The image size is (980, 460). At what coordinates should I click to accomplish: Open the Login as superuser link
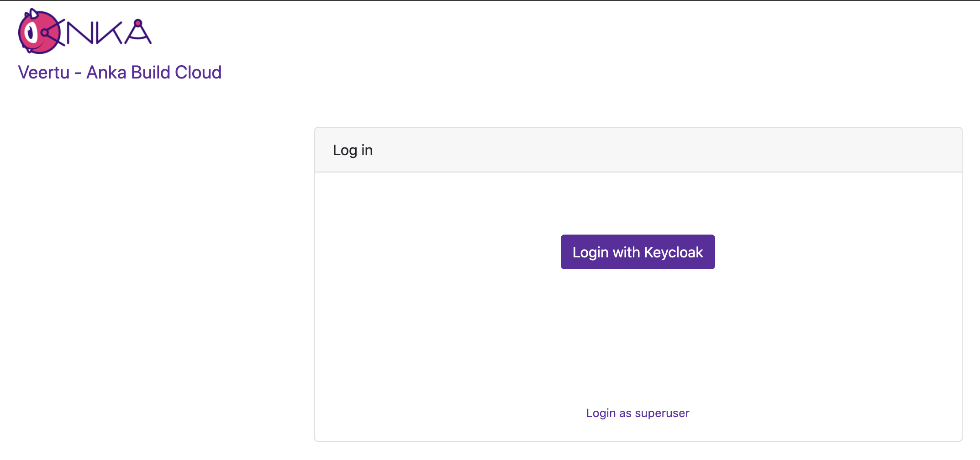coord(638,413)
